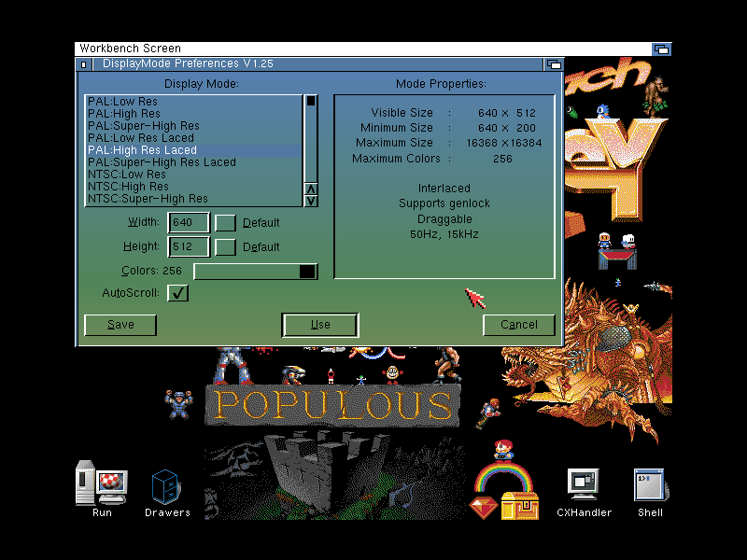Image resolution: width=747 pixels, height=560 pixels.
Task: Click the Use button
Action: 320,325
